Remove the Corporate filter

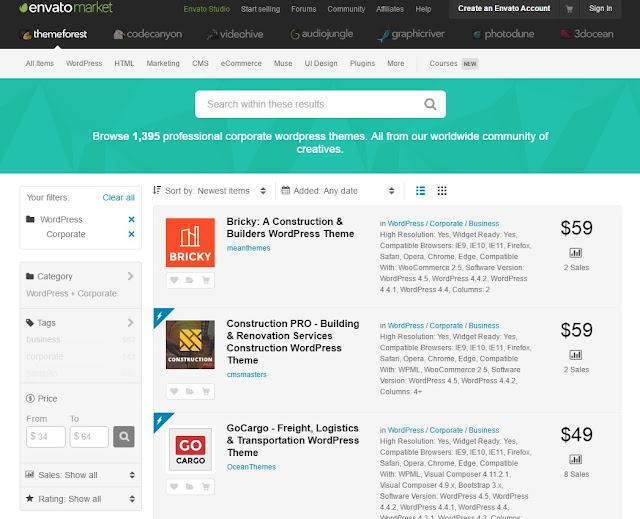131,234
